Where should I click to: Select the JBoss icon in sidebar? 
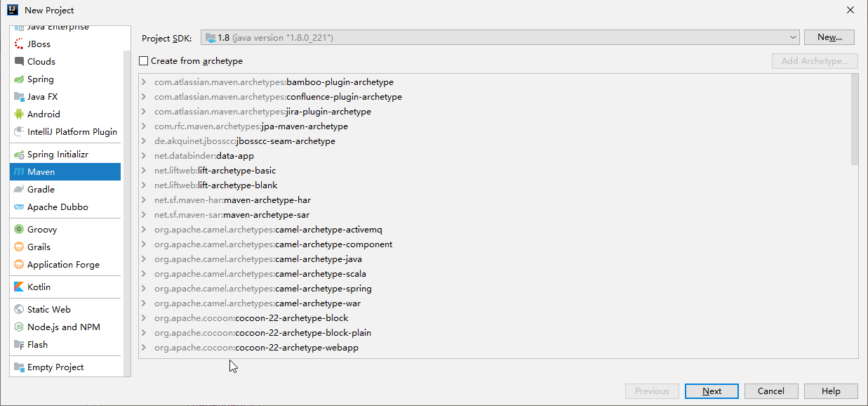click(19, 44)
